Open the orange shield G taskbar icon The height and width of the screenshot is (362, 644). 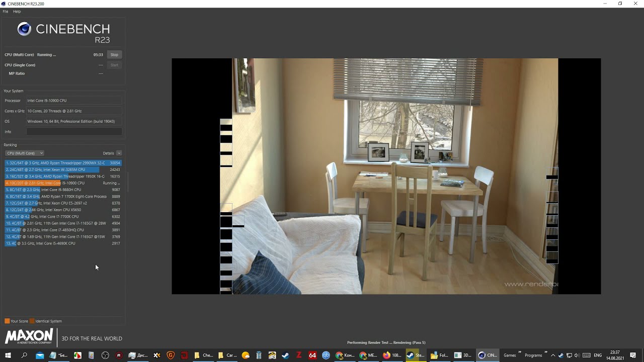pos(171,355)
